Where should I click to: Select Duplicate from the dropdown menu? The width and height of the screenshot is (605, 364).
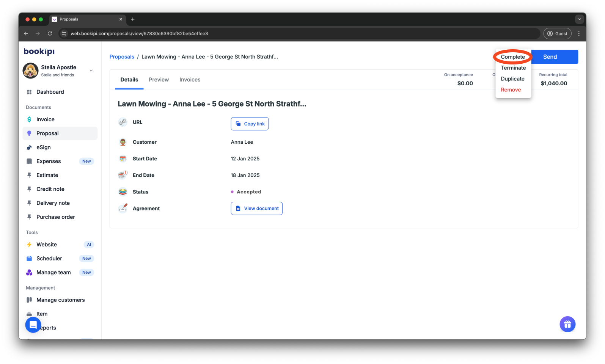coord(513,79)
